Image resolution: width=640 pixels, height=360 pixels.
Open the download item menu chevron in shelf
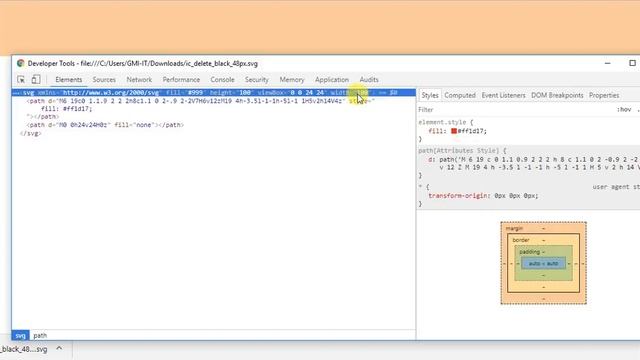[59, 349]
